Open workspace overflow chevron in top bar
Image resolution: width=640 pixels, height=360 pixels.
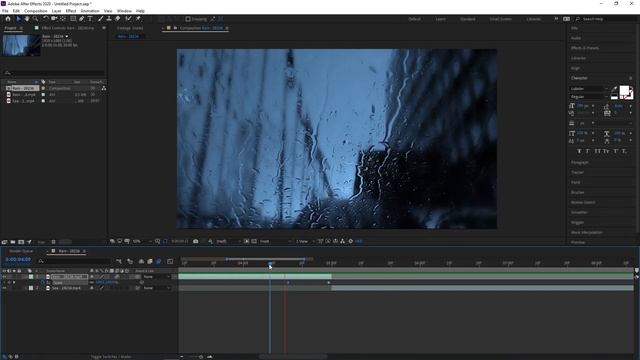tap(556, 19)
